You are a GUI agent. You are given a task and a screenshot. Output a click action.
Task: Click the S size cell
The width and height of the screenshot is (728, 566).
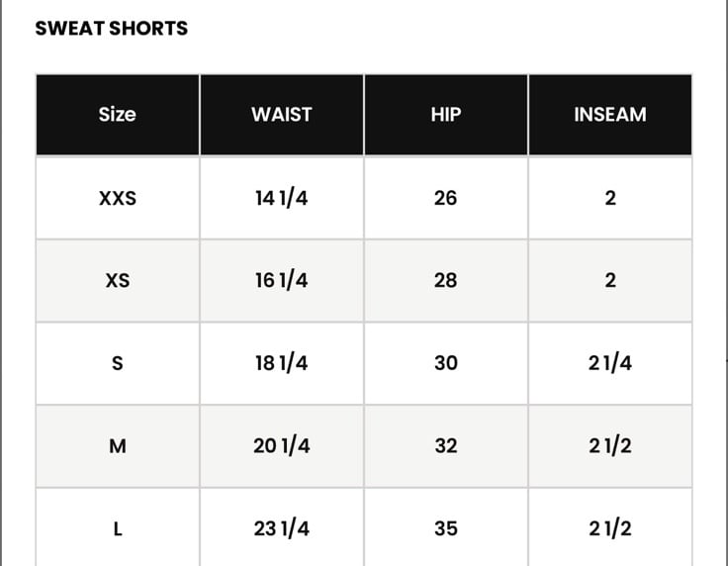(118, 363)
